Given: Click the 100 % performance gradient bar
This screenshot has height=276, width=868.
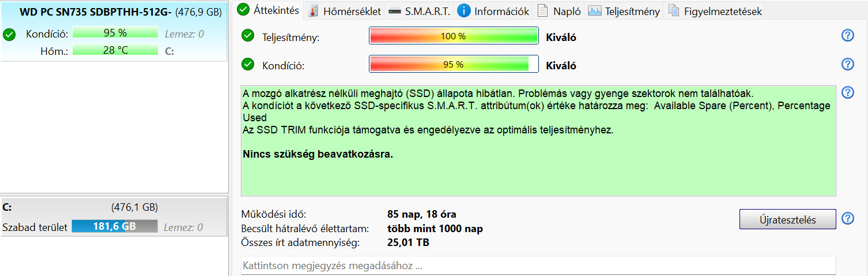Looking at the screenshot, I should [x=454, y=36].
